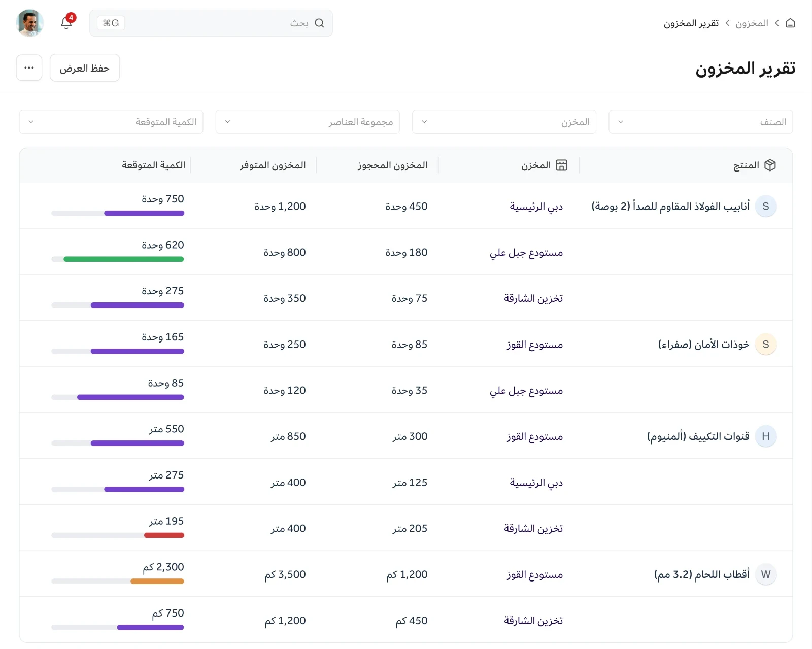Viewport: 812px width, 649px height.
Task: Click the 180 وحدة reserved stock cell
Action: [407, 252]
